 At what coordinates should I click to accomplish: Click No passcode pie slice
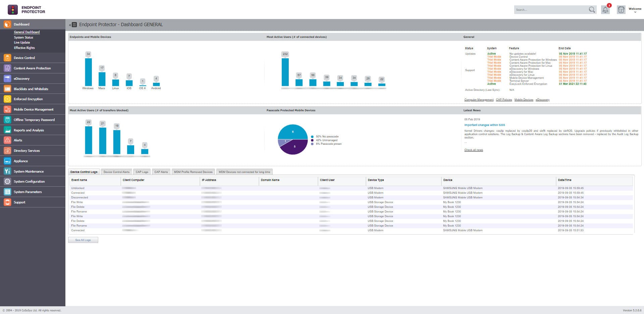[x=293, y=131]
